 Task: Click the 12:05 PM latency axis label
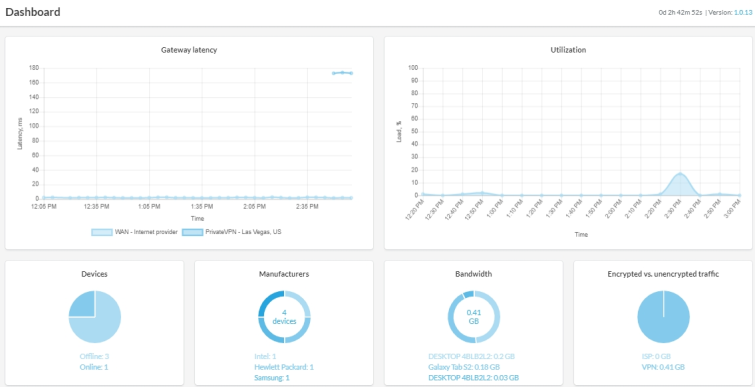pos(44,207)
